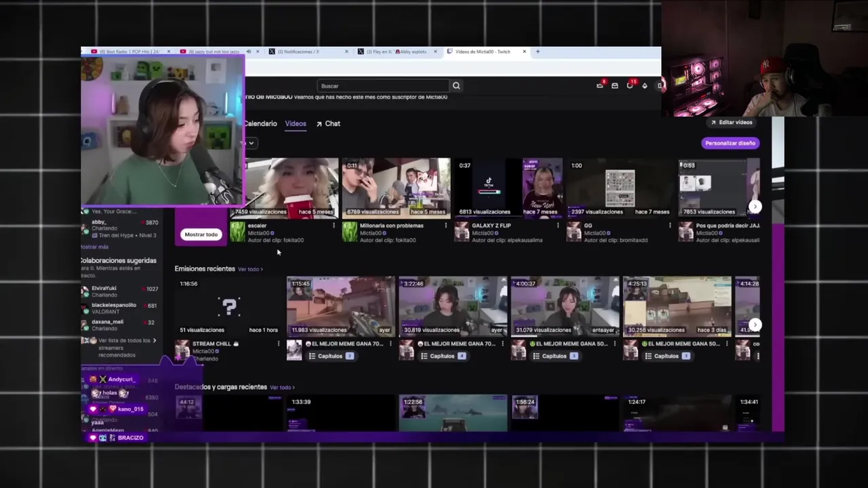Open options menu for escaler clip
This screenshot has height=488, width=868.
pos(334,226)
